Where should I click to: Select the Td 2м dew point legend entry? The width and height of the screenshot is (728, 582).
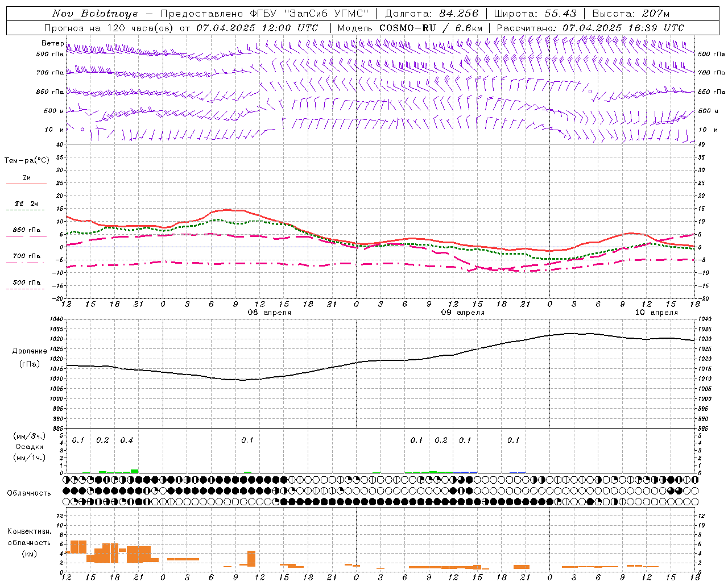(x=26, y=203)
